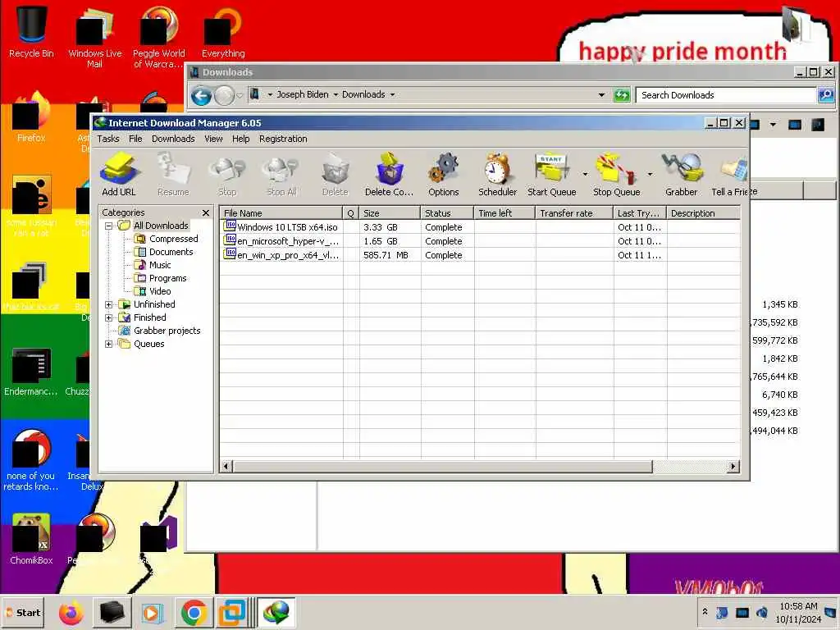Open the Downloads menu
Screen dimensions: 840x630
click(x=173, y=139)
